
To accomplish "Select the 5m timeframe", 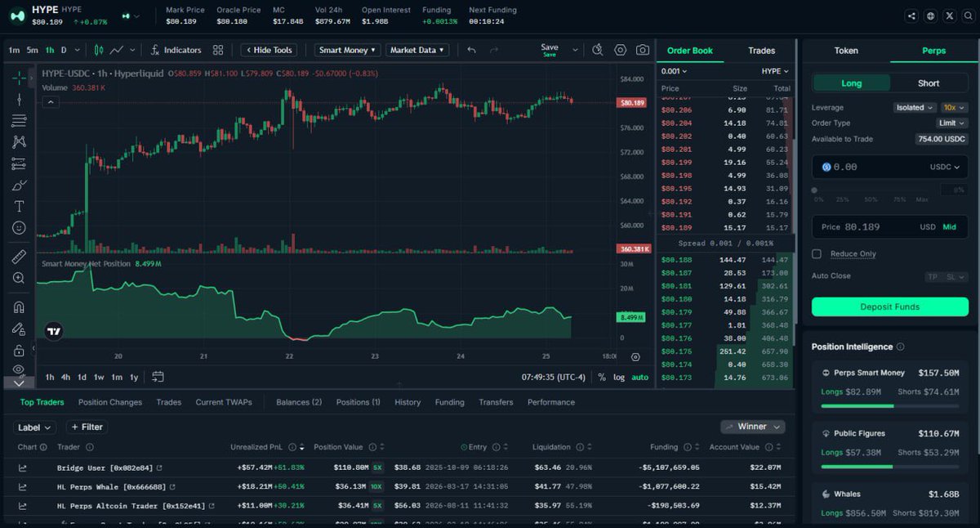I will (x=32, y=50).
